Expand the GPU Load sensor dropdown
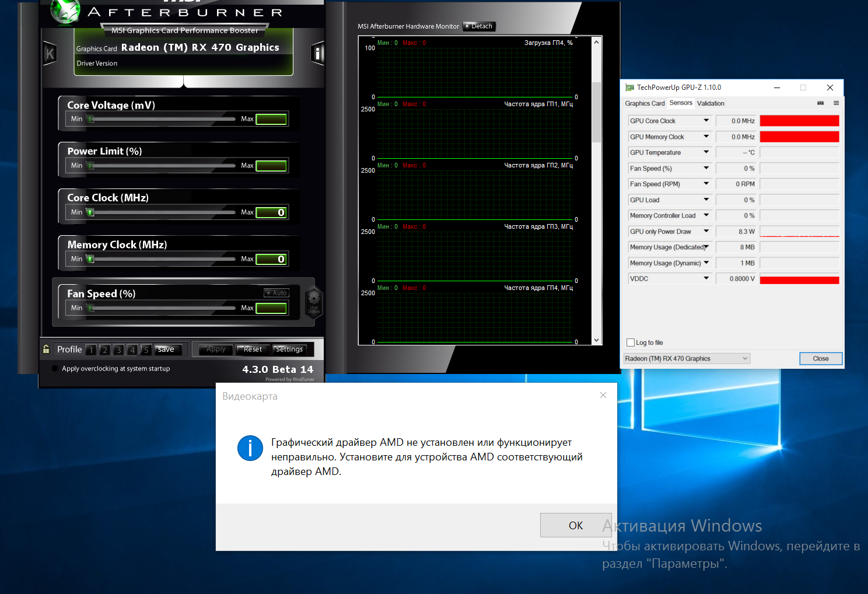This screenshot has width=868, height=594. [x=706, y=200]
